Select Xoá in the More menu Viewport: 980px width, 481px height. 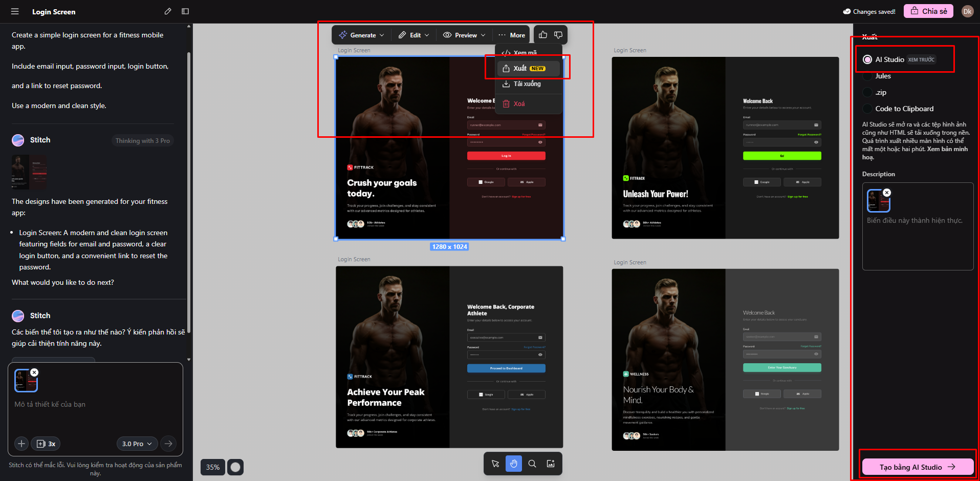click(519, 104)
